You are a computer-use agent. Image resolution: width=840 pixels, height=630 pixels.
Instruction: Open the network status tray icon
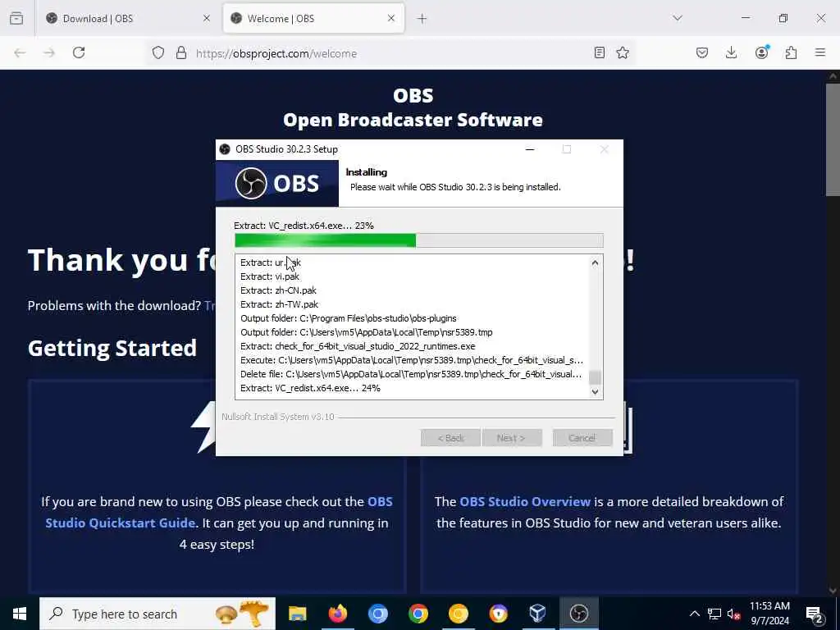tap(714, 614)
